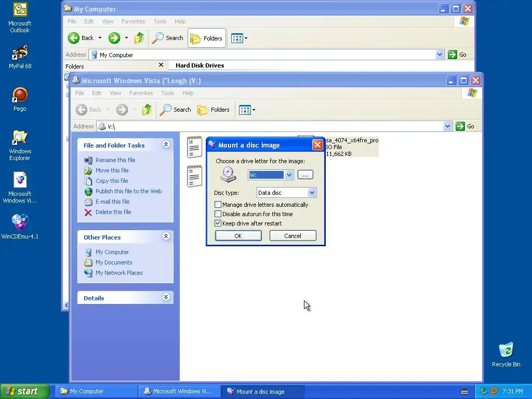Collapse File and Folder Tasks panel
Image resolution: width=532 pixels, height=399 pixels.
point(166,144)
